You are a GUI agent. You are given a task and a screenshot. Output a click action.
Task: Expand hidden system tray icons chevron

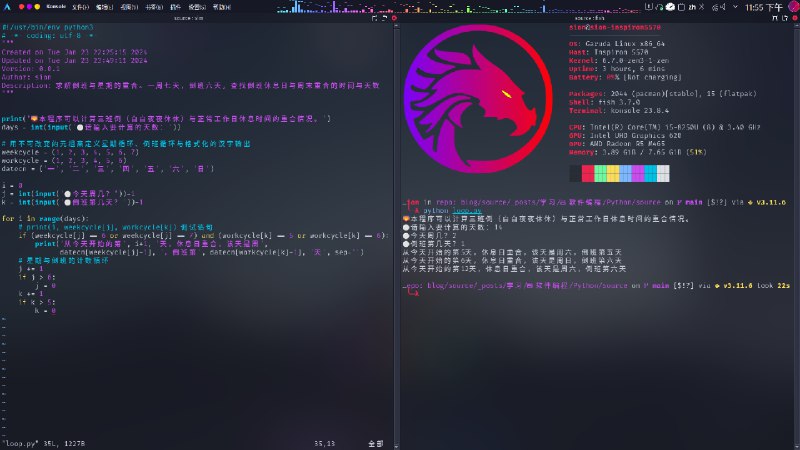coord(735,7)
